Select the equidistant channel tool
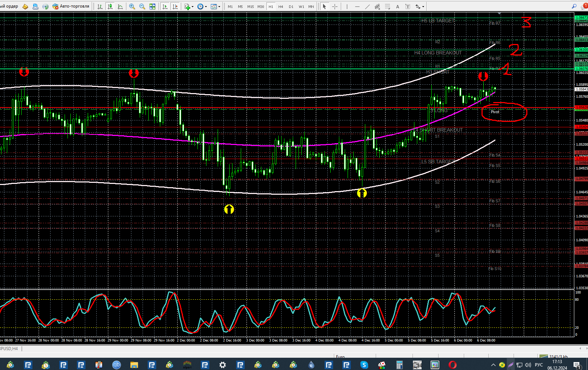 pyautogui.click(x=378, y=6)
